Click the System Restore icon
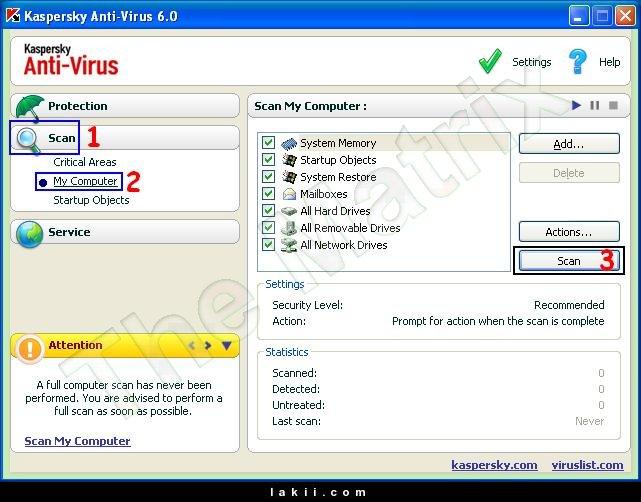Screen dimensions: 641x502 pos(289,177)
